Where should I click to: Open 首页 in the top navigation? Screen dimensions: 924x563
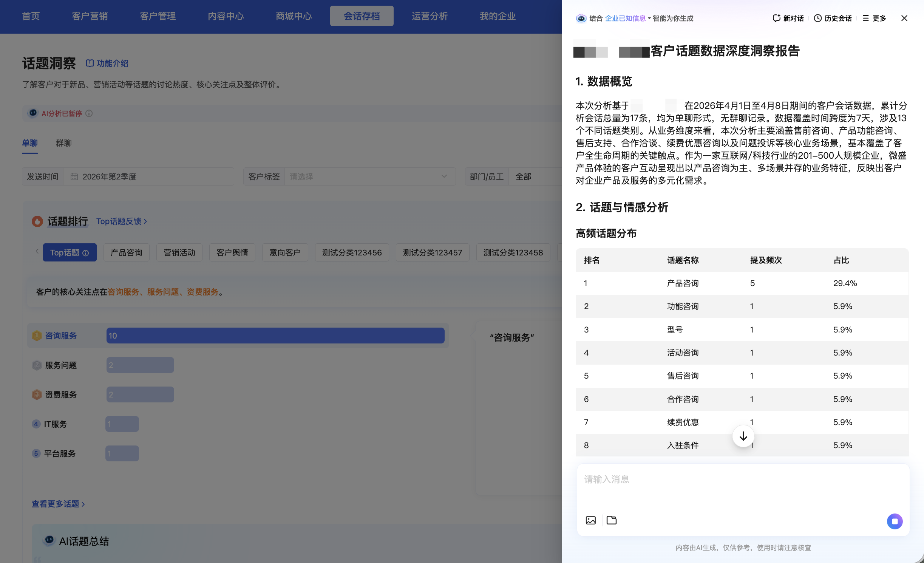click(31, 16)
